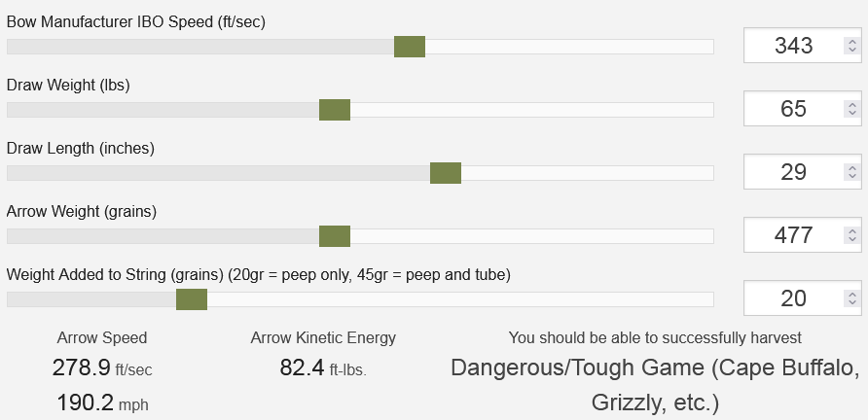
Task: Decrease Draw Length with down stepper arrow
Action: pyautogui.click(x=852, y=176)
